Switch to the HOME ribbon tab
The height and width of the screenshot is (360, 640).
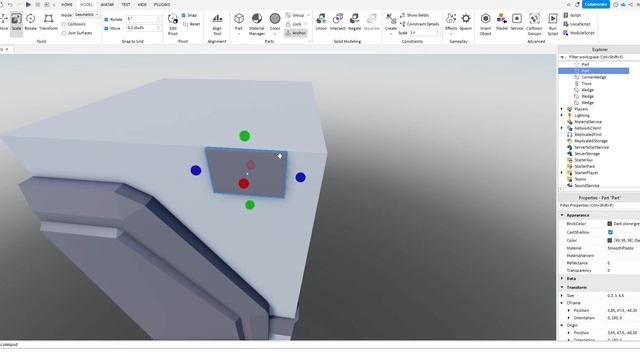(x=67, y=4)
